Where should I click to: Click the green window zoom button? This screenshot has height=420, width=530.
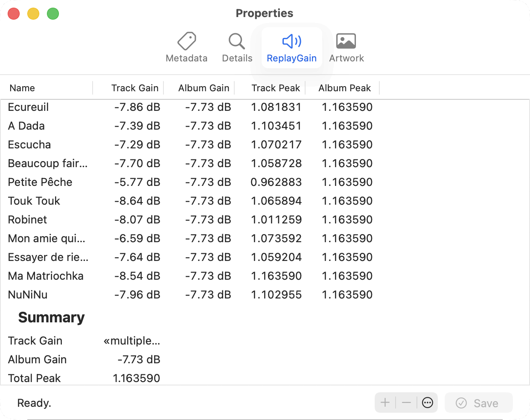click(x=53, y=14)
